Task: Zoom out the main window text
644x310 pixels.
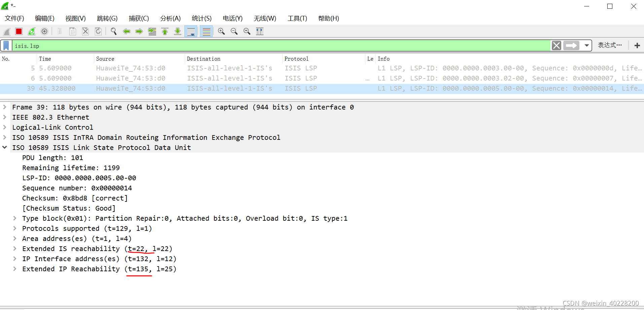Action: pos(234,32)
